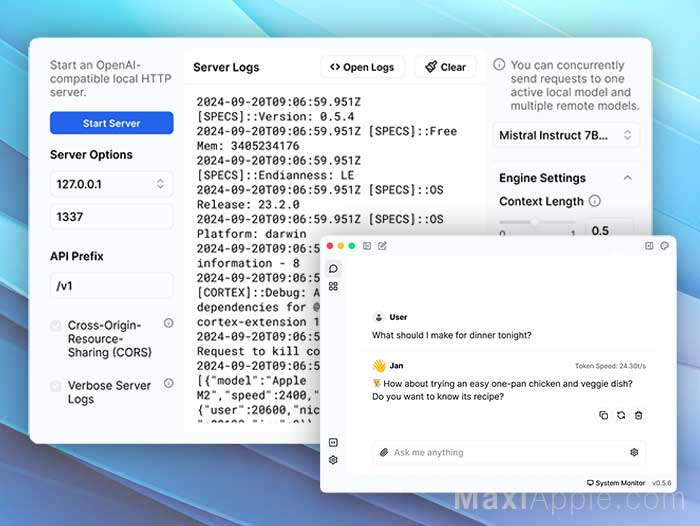The width and height of the screenshot is (700, 526).
Task: Click the port field showing 1337
Action: [x=112, y=217]
